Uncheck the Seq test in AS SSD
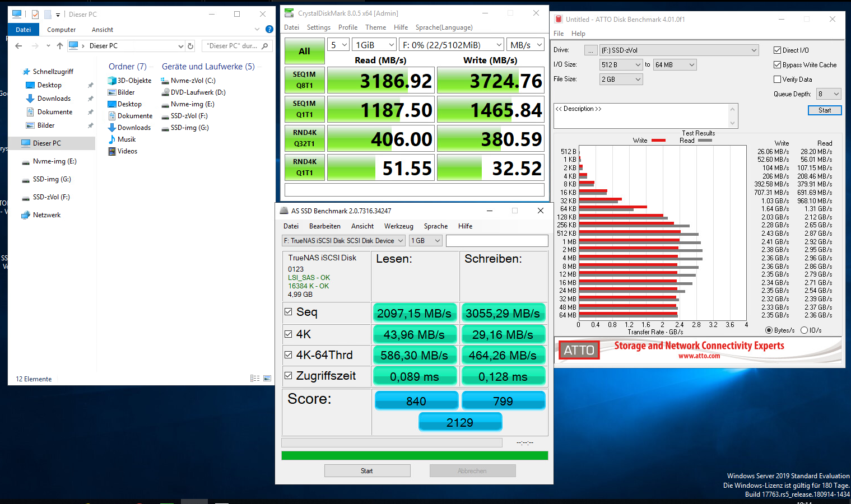The height and width of the screenshot is (504, 851). coord(288,312)
